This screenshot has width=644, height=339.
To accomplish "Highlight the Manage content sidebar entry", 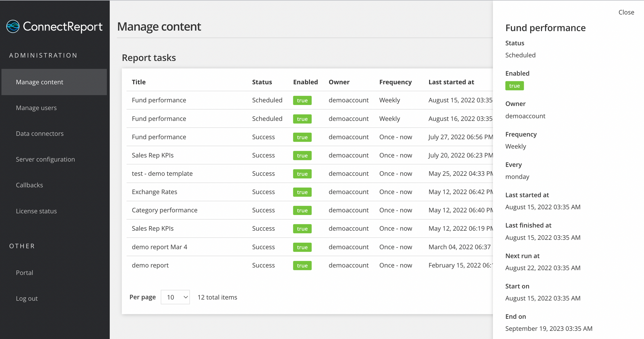I will point(39,82).
